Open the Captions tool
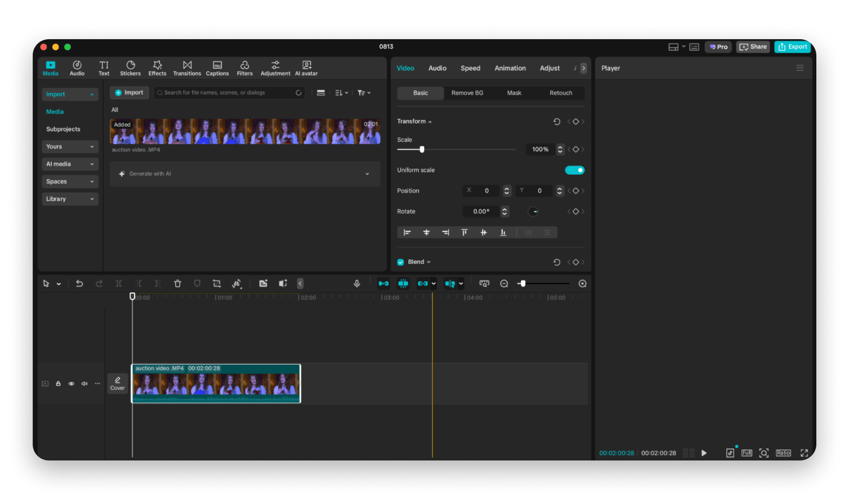849x504 pixels. (x=217, y=68)
